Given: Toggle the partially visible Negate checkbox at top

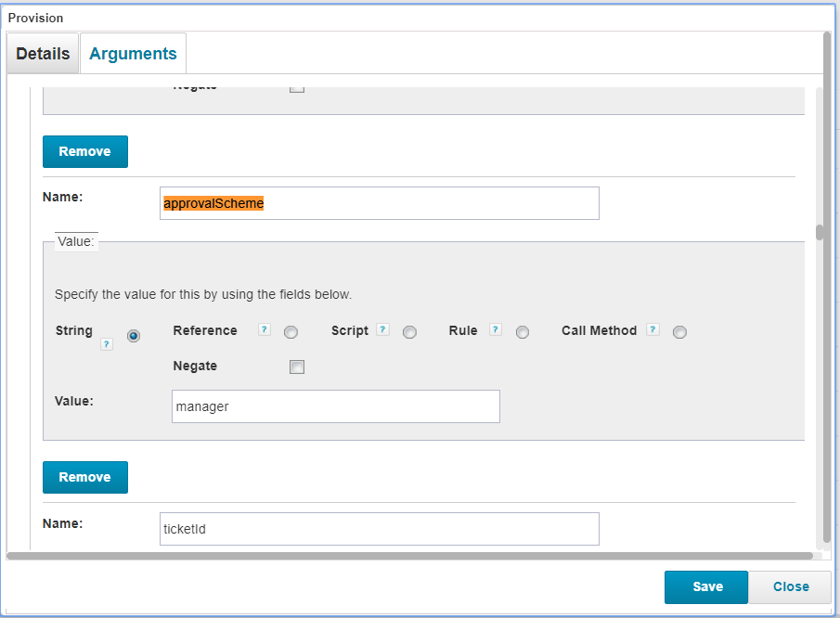Looking at the screenshot, I should [x=297, y=89].
